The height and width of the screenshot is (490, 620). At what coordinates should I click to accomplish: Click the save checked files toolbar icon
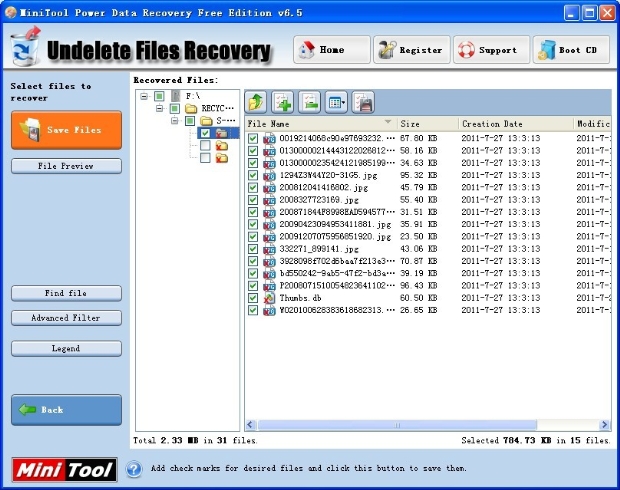point(363,102)
